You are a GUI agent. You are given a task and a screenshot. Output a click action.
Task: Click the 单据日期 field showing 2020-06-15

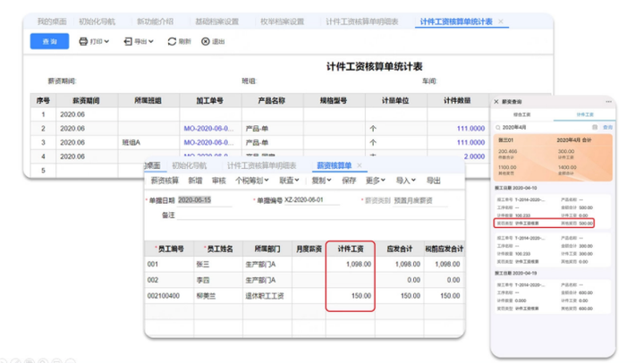click(x=205, y=200)
